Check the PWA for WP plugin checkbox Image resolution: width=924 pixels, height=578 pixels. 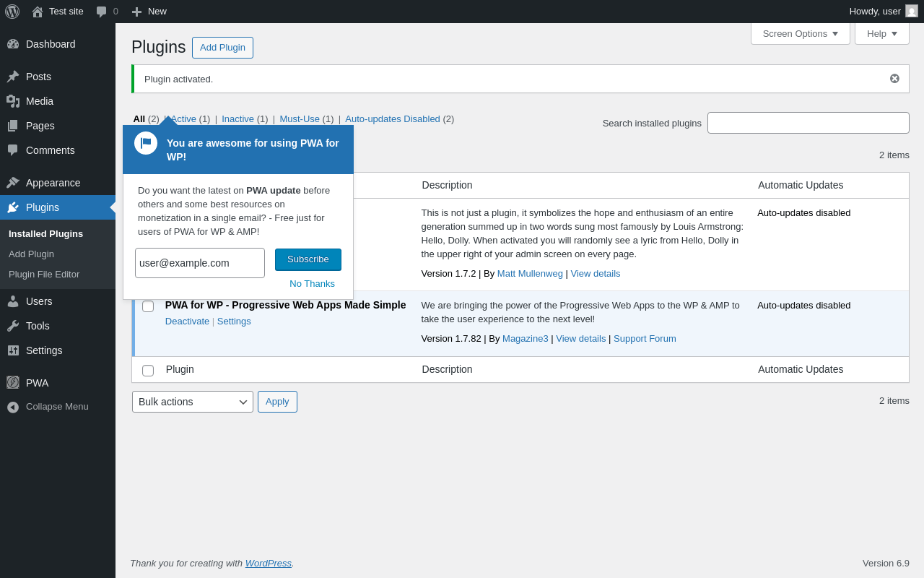148,306
